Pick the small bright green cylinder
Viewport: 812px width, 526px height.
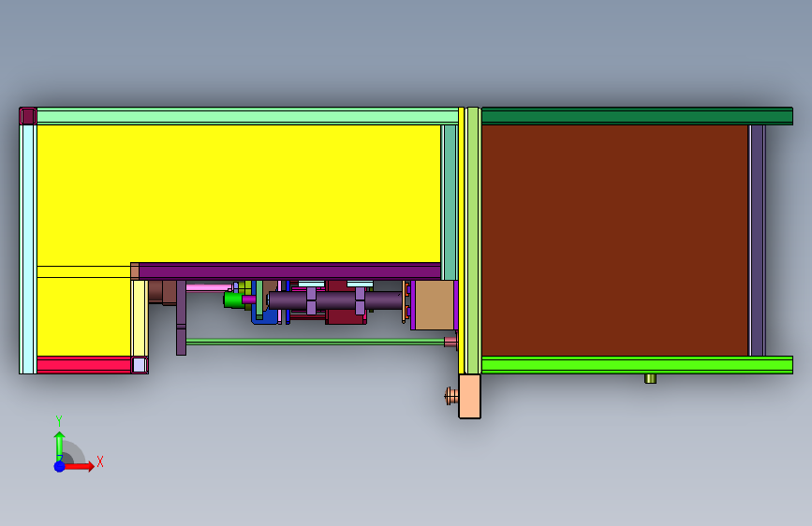[233, 300]
